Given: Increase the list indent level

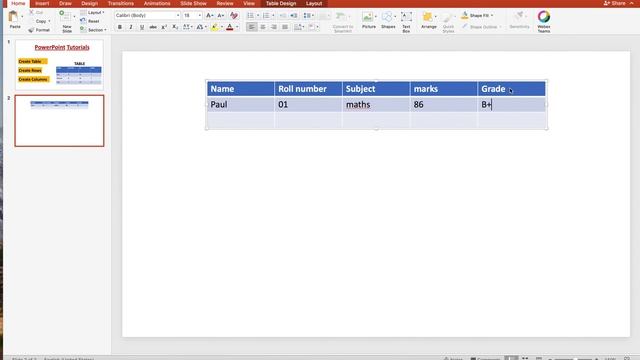Looking at the screenshot, I should click(x=294, y=16).
